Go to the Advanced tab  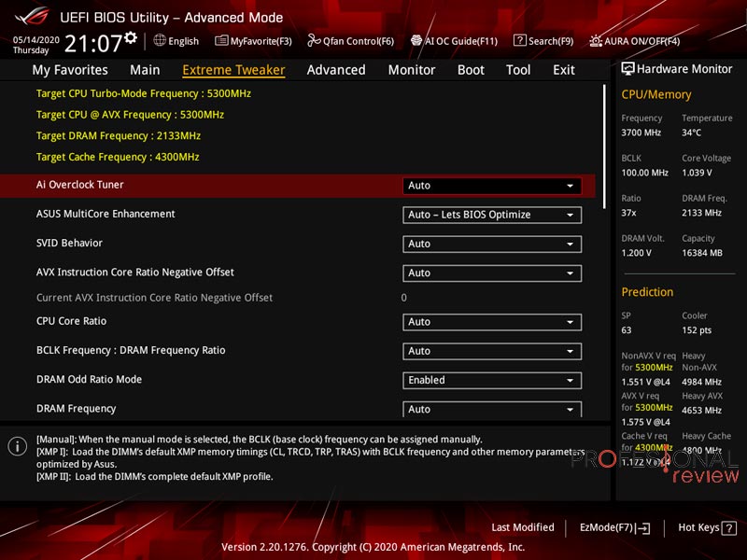click(x=336, y=70)
